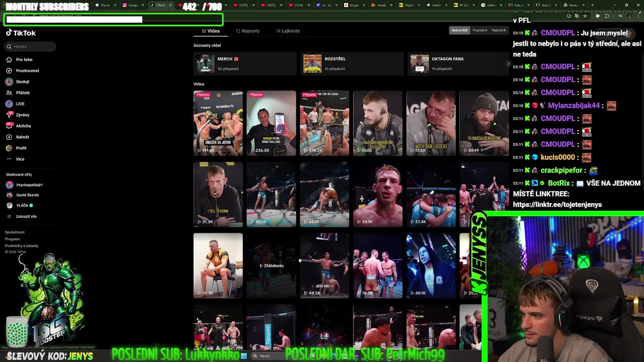Viewport: 644px width, 362px height.
Task: Open video with 45.1K views
Action: [x=325, y=194]
